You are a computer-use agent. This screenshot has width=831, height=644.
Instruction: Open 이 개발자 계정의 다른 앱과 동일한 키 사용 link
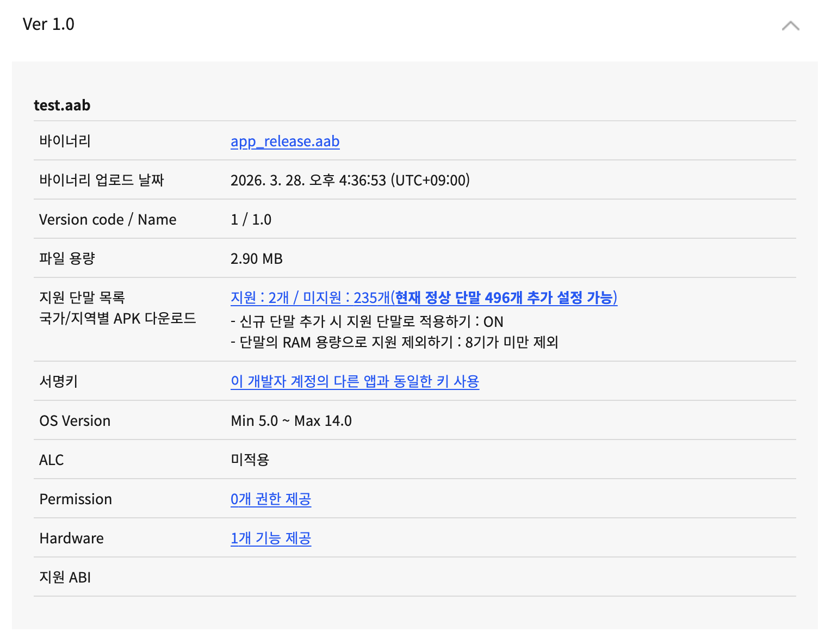coord(355,381)
